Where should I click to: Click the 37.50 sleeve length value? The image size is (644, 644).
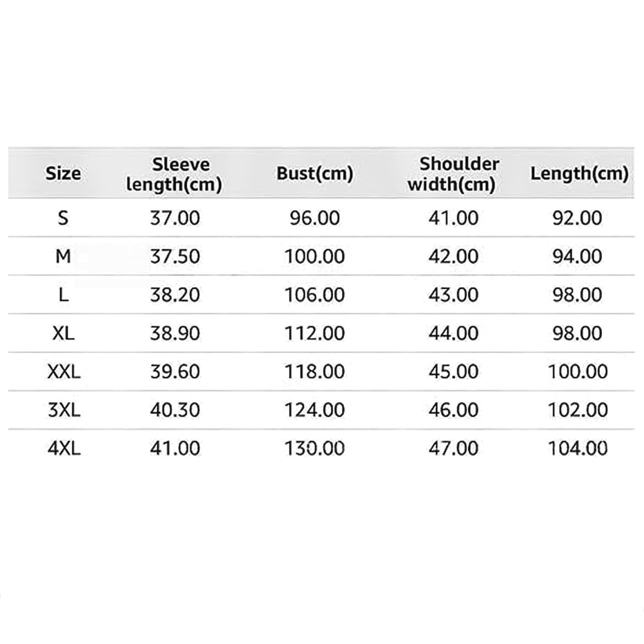click(x=175, y=256)
